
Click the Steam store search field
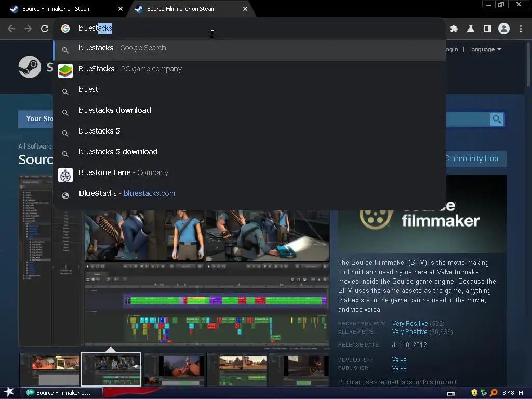point(468,119)
